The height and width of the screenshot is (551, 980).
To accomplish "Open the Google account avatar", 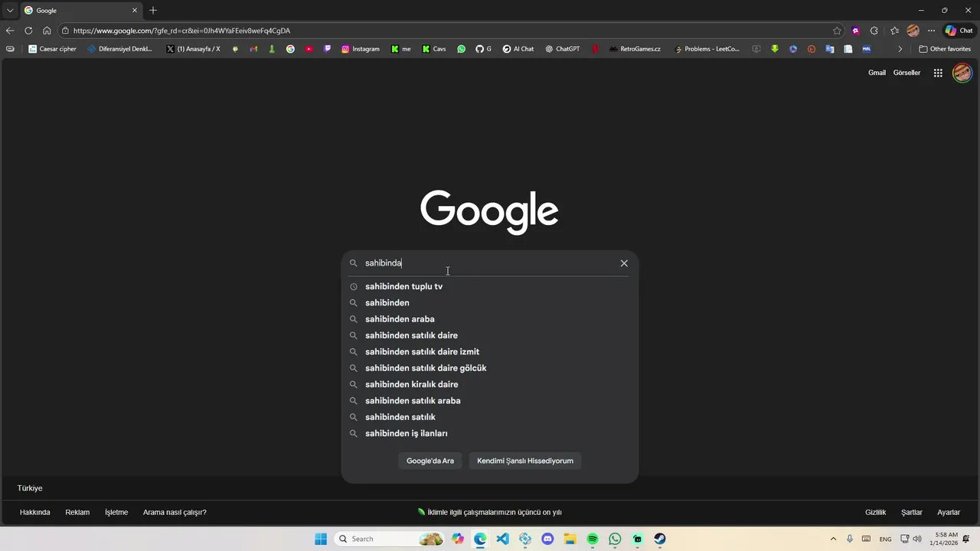I will (962, 73).
